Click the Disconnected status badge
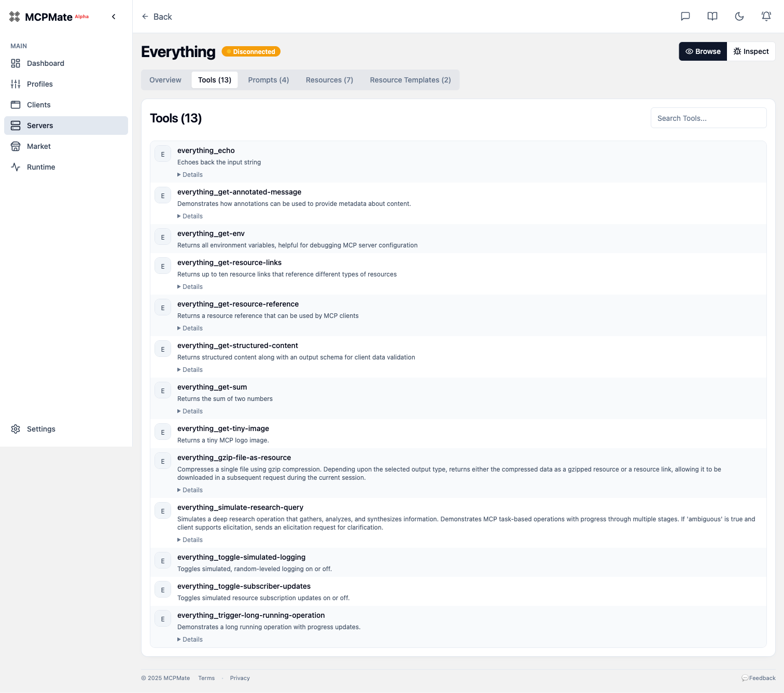The height and width of the screenshot is (693, 784). [251, 51]
